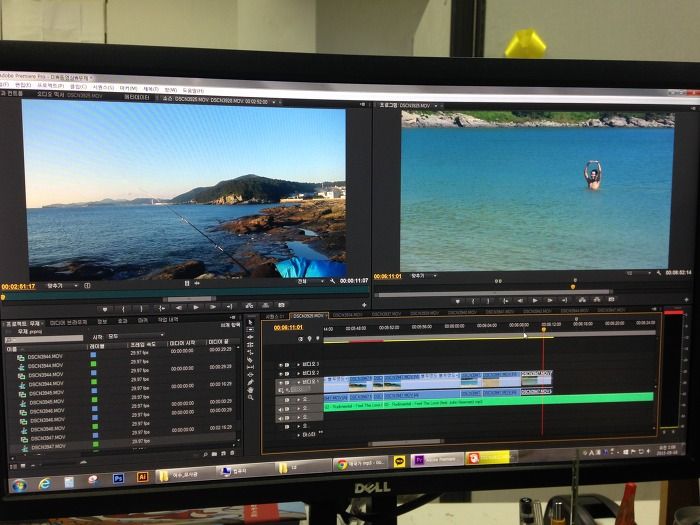The height and width of the screenshot is (525, 700).
Task: Step back one frame in Program monitor
Action: coord(520,300)
